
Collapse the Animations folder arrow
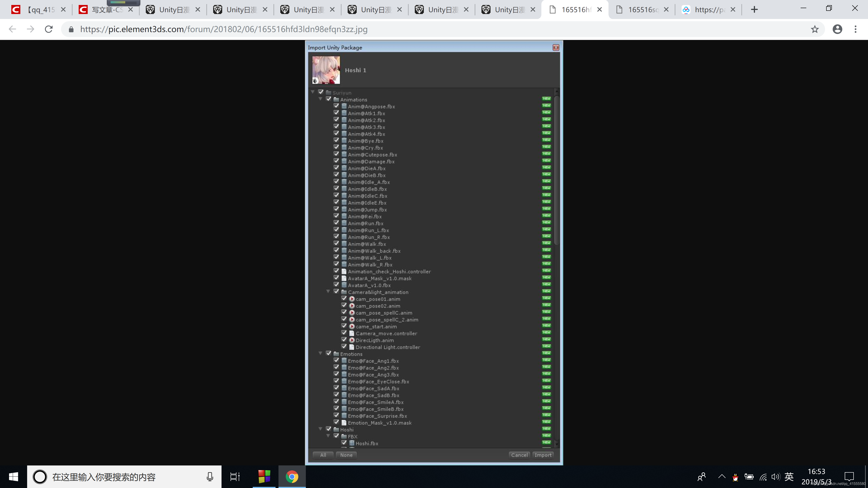(321, 99)
